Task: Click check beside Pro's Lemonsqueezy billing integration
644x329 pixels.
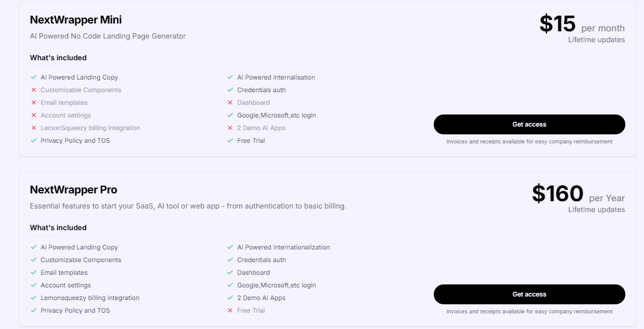Action: tap(34, 298)
